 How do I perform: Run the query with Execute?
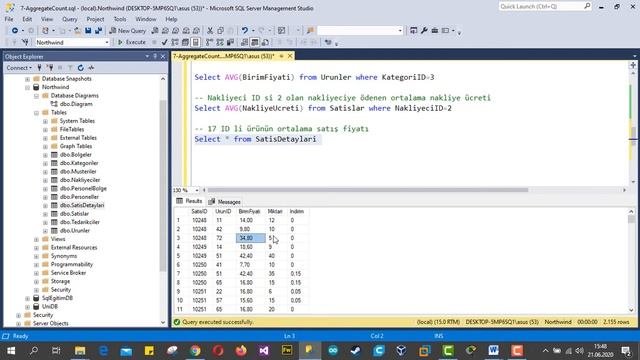pyautogui.click(x=131, y=42)
